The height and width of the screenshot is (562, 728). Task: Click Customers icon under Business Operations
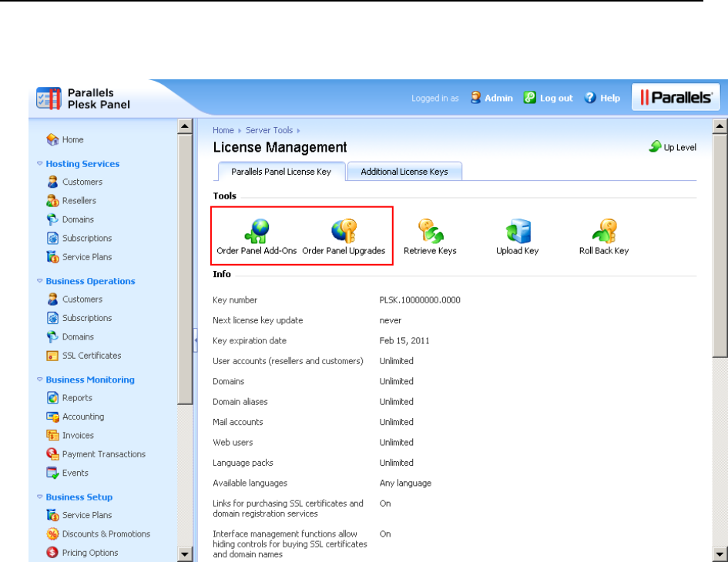(x=52, y=299)
